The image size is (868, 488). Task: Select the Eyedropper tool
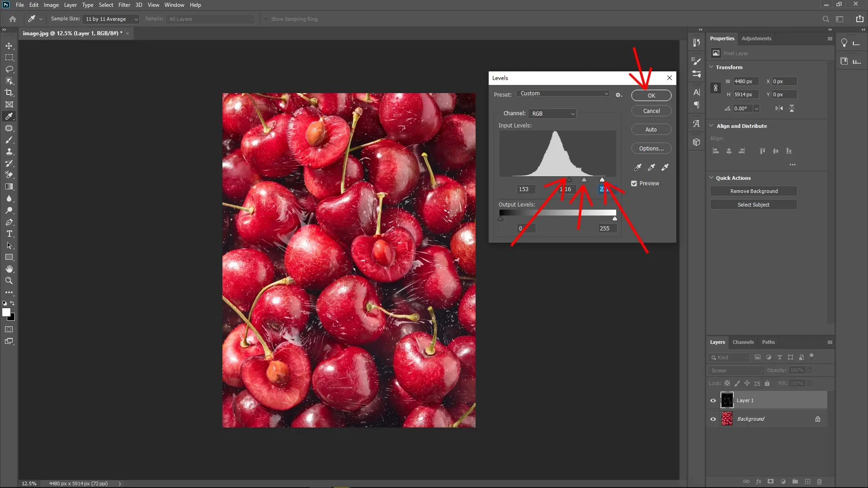pos(9,116)
